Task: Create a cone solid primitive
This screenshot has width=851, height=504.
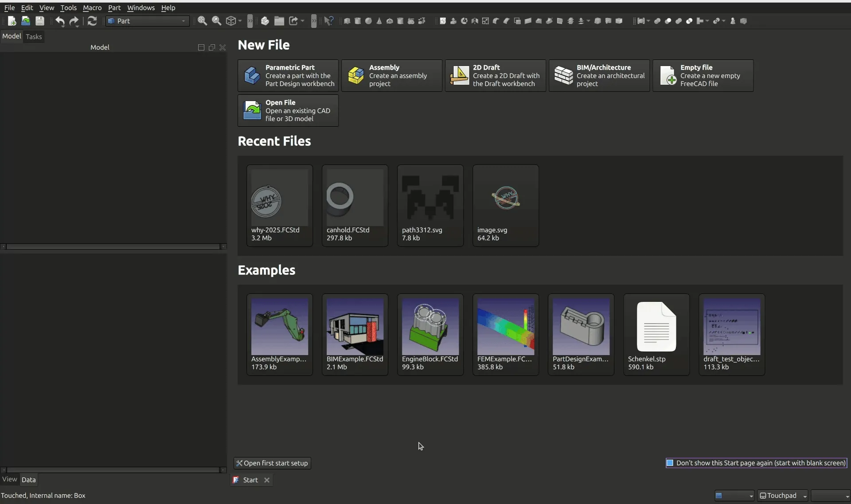Action: tap(379, 21)
